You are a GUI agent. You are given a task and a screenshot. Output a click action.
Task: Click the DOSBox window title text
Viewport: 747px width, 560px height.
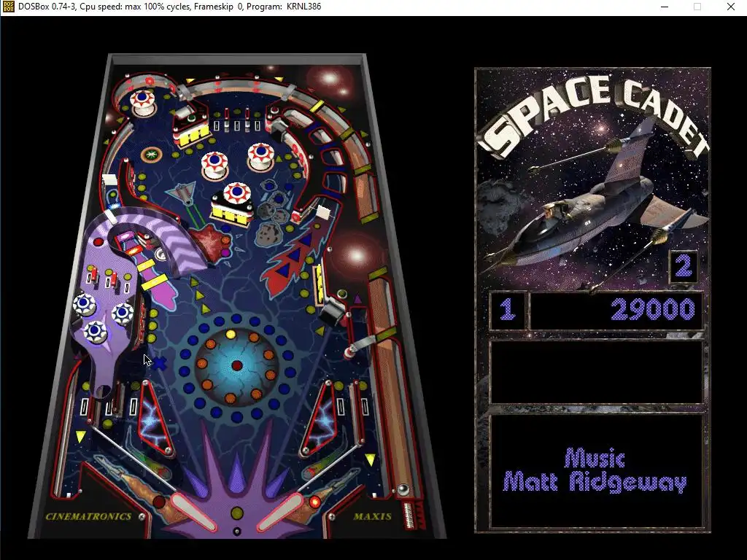[x=169, y=7]
